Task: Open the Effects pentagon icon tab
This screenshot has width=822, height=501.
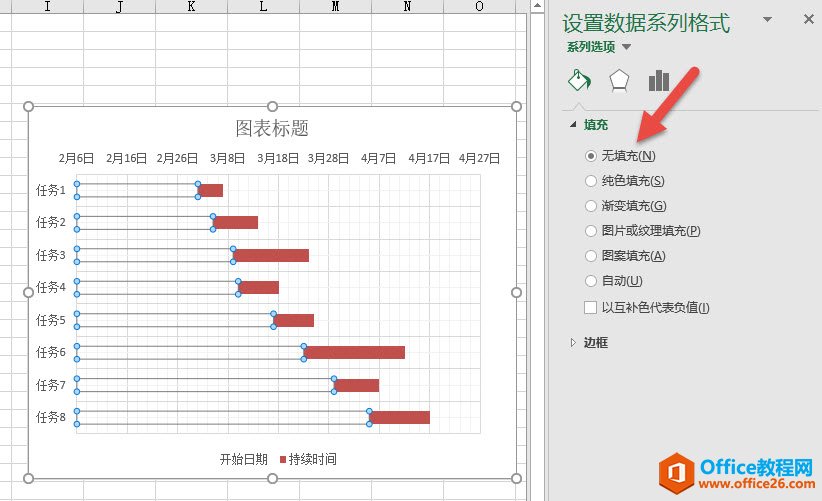Action: 619,81
